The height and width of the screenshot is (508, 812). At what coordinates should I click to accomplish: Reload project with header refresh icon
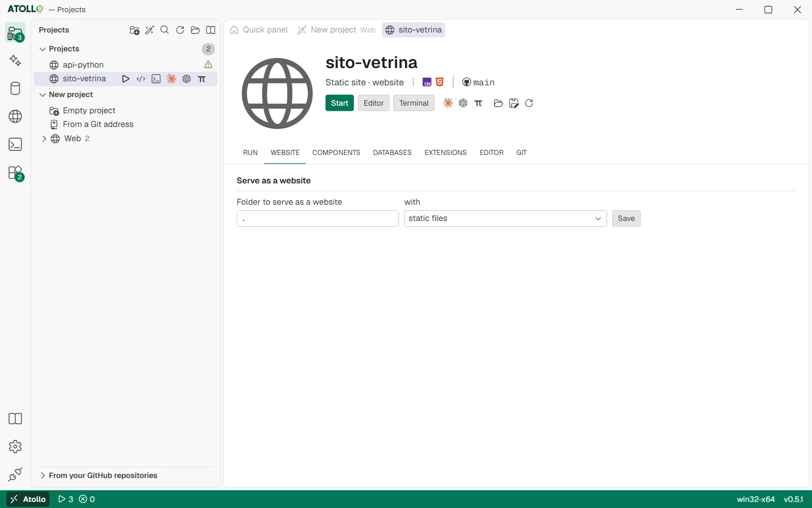pyautogui.click(x=529, y=103)
